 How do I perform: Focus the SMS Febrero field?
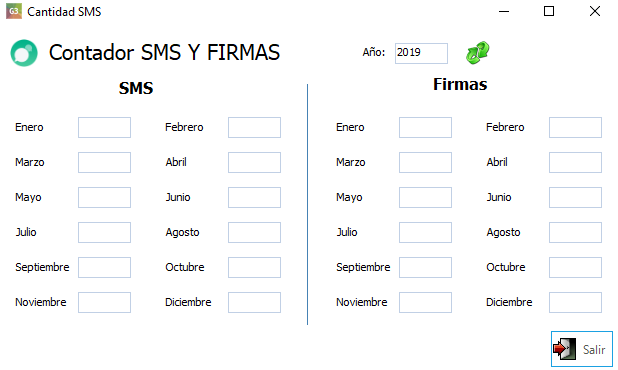click(254, 127)
